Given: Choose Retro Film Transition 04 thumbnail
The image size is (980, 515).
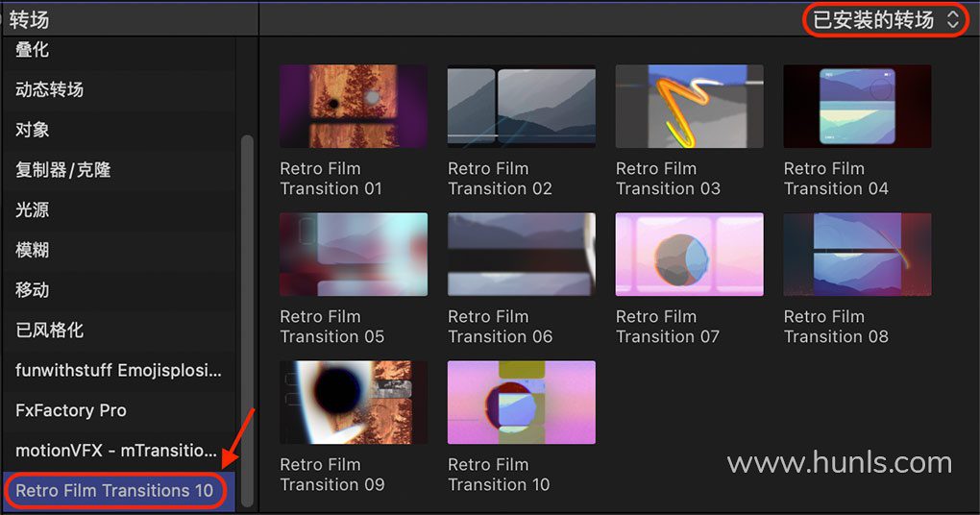Looking at the screenshot, I should pyautogui.click(x=857, y=106).
